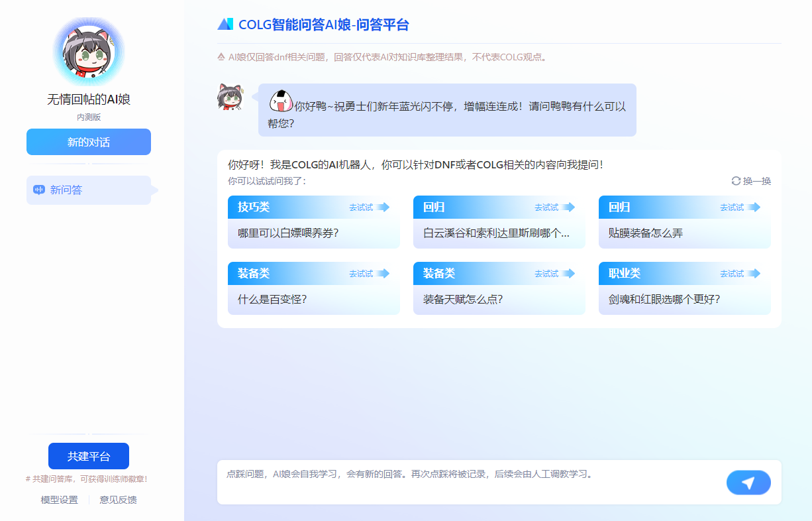Ask the question 装备天赋怎么点?
This screenshot has width=812, height=521.
tap(463, 300)
